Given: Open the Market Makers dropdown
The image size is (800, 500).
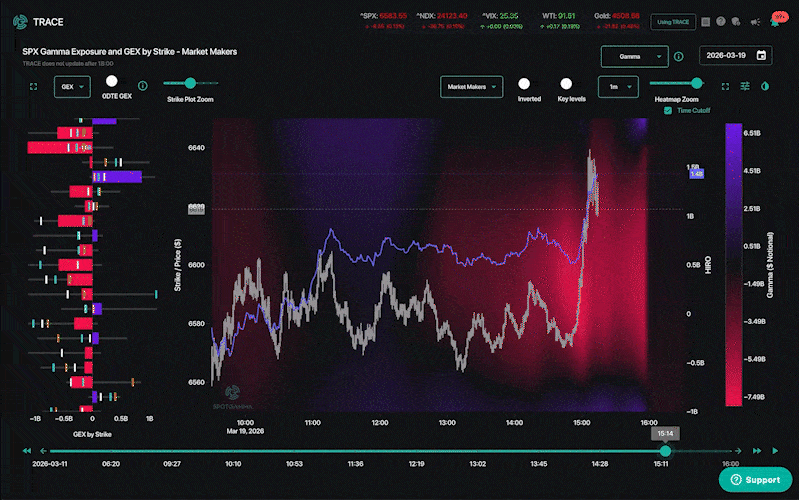Looking at the screenshot, I should tap(470, 87).
